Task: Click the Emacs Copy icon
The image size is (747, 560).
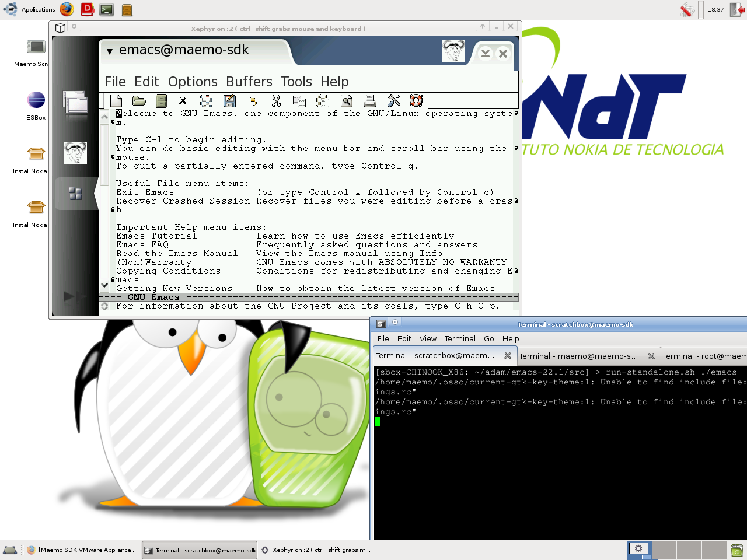Action: click(x=299, y=101)
